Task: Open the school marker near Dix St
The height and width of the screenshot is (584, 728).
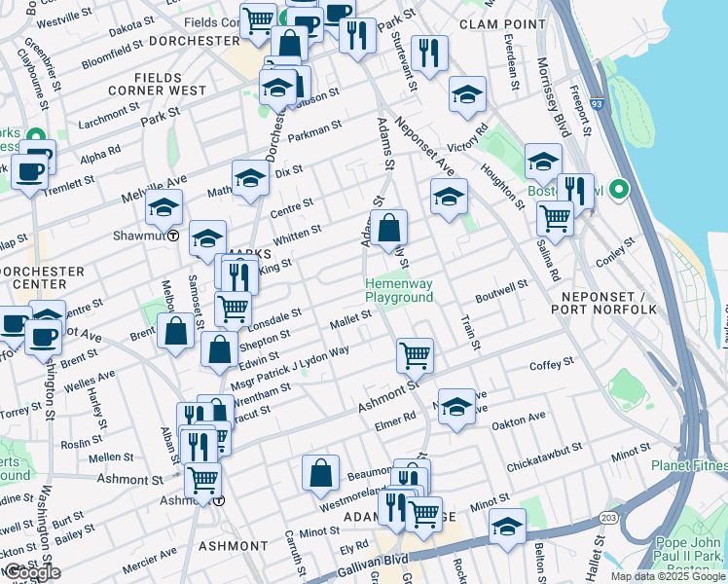Action: coord(250,181)
